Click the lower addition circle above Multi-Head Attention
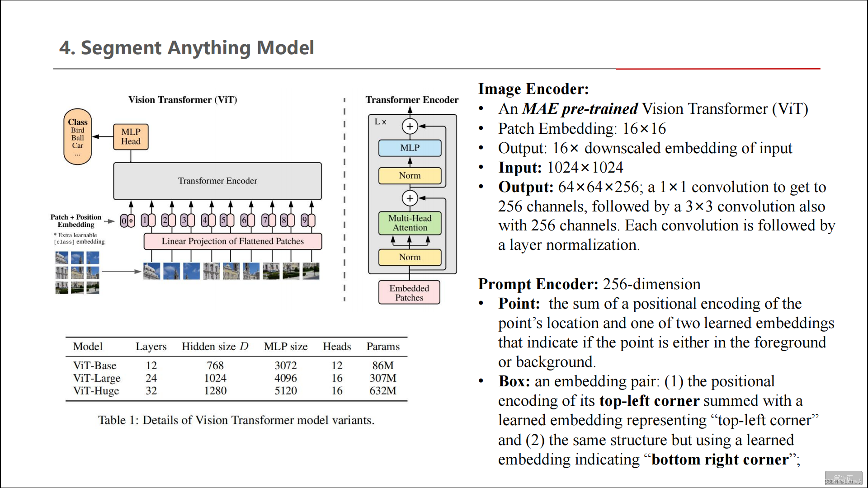 point(410,198)
